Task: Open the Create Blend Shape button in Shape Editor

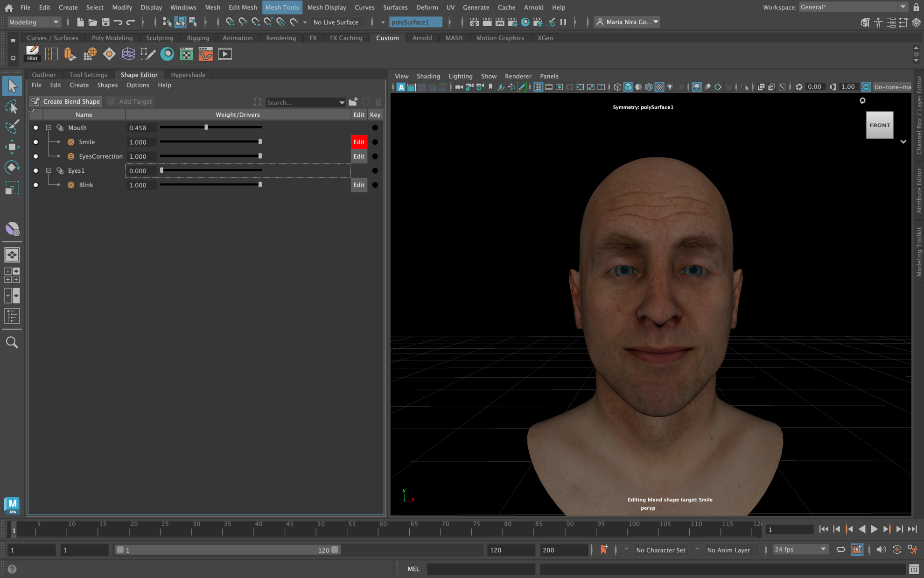Action: click(x=65, y=101)
